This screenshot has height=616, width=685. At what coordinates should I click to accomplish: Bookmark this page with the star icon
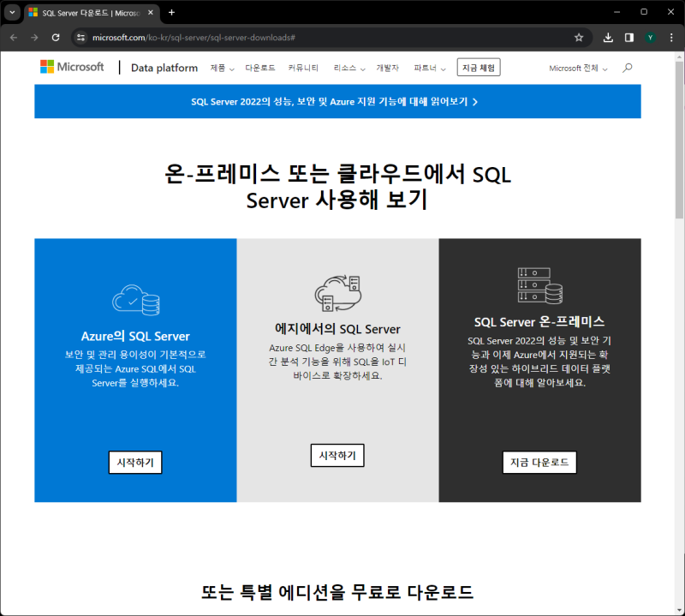(579, 38)
